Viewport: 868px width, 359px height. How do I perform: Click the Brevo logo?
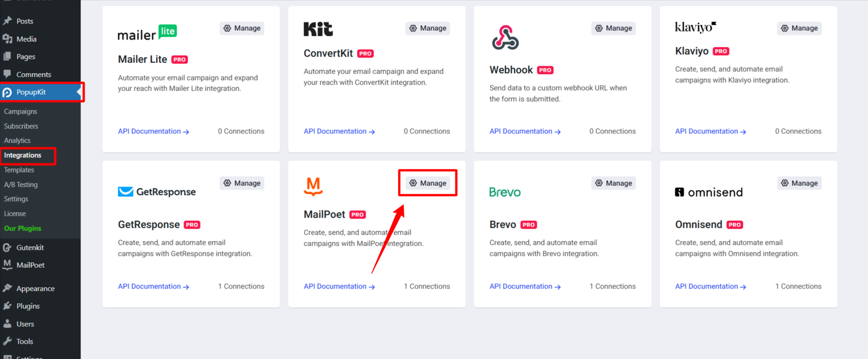(505, 192)
